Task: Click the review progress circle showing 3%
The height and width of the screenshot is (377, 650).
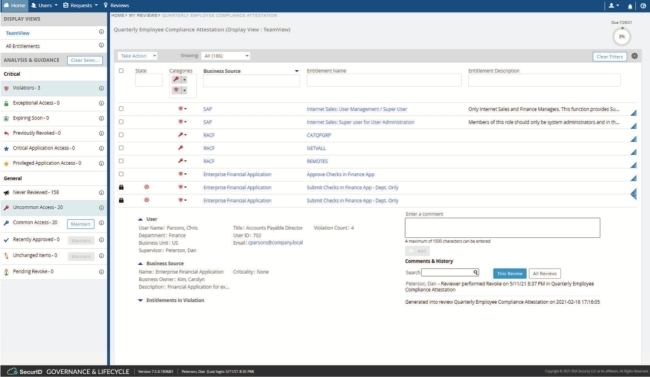Action: coord(621,36)
